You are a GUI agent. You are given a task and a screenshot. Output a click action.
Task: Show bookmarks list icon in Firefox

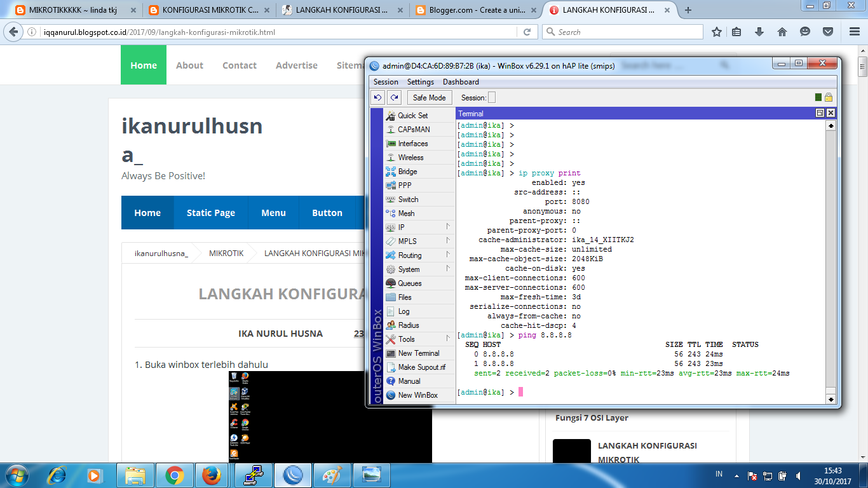coord(737,32)
